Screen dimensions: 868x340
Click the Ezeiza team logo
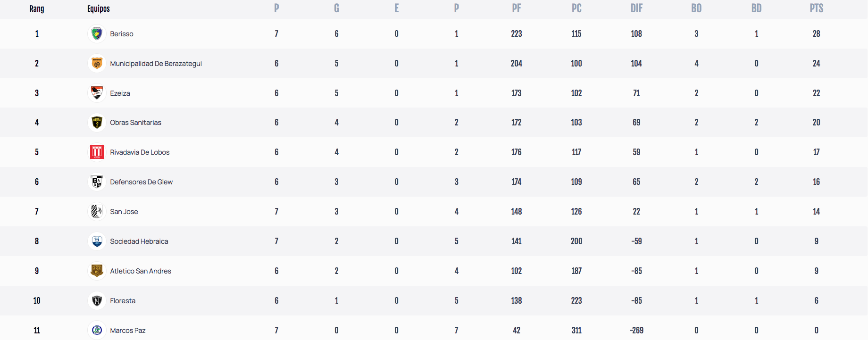(x=97, y=93)
